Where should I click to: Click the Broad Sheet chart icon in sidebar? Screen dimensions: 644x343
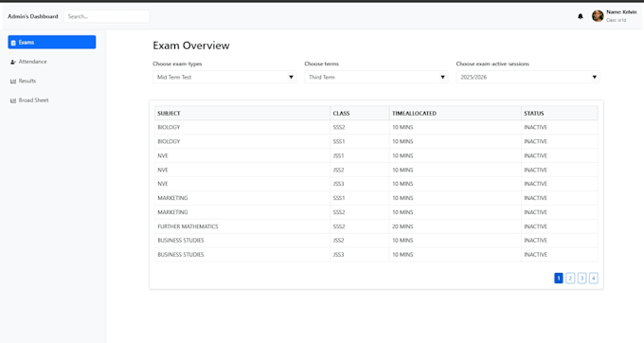coord(13,100)
